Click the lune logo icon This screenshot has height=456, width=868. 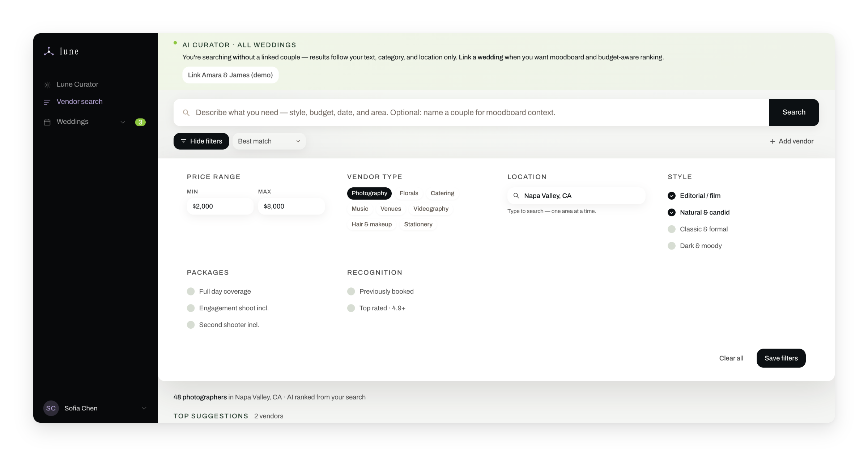coord(49,51)
